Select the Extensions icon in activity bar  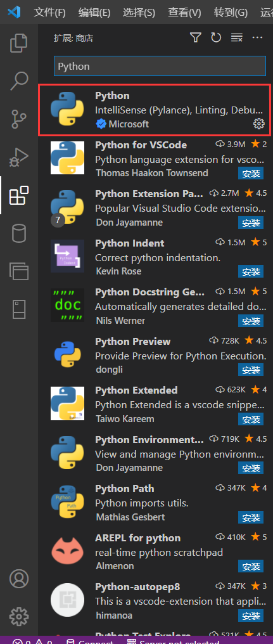19,195
